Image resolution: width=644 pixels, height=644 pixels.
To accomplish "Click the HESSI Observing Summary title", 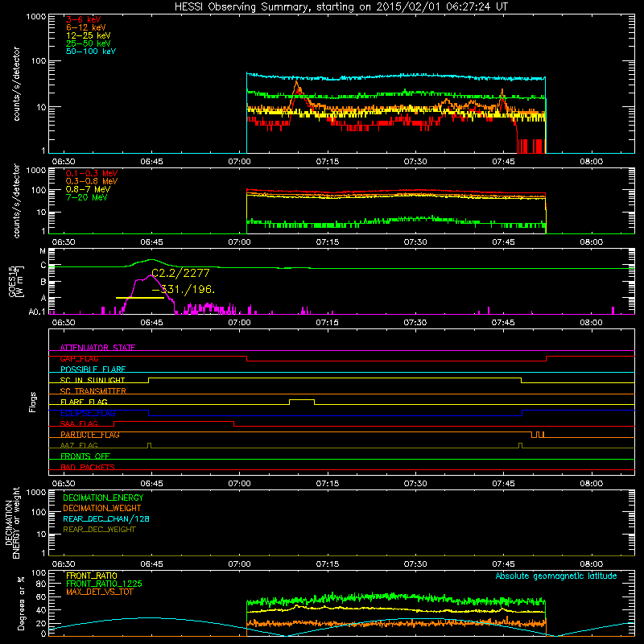I will 341,7.
